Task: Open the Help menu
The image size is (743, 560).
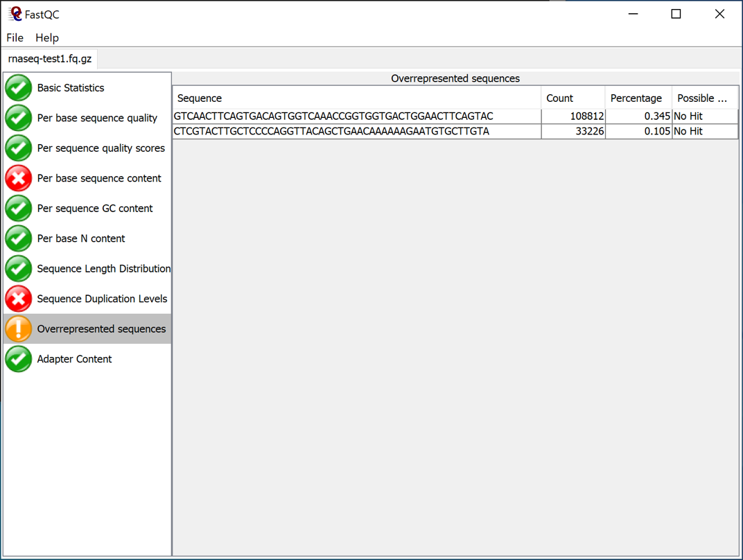Action: pyautogui.click(x=47, y=37)
